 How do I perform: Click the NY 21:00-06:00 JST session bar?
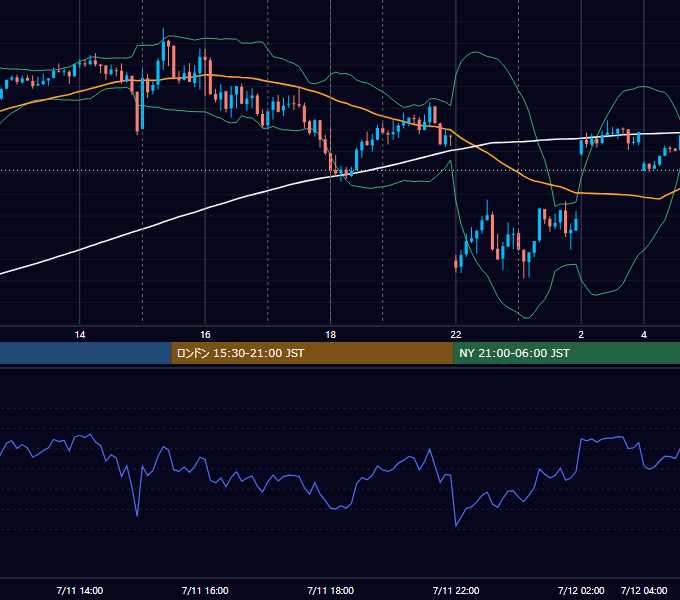[x=566, y=353]
